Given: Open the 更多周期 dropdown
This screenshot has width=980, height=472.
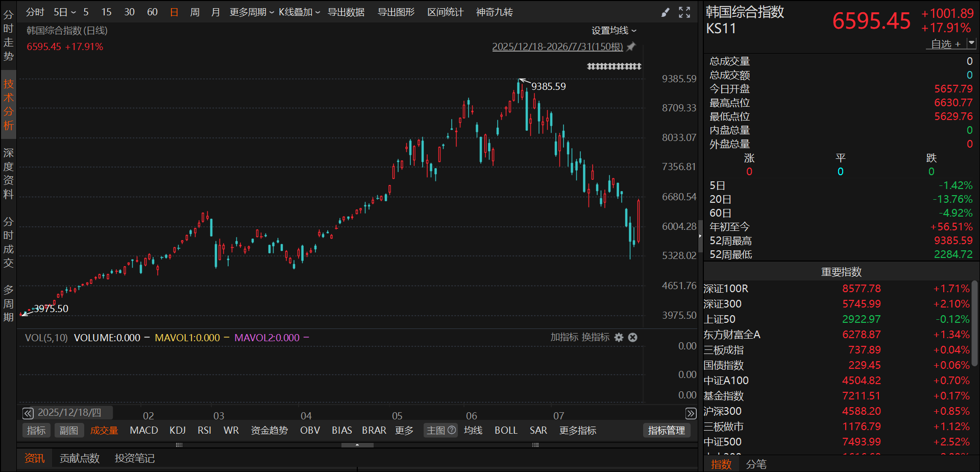Looking at the screenshot, I should coord(252,12).
